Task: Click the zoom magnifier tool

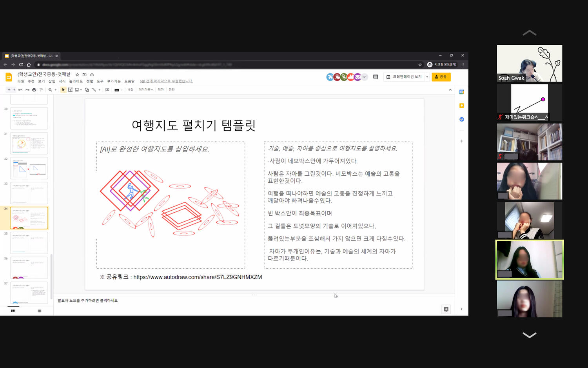Action: 50,90
